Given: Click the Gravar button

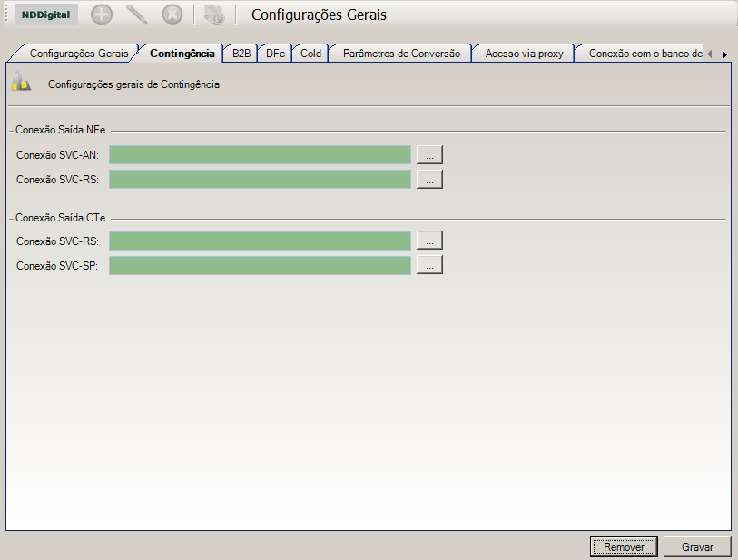Looking at the screenshot, I should [697, 546].
